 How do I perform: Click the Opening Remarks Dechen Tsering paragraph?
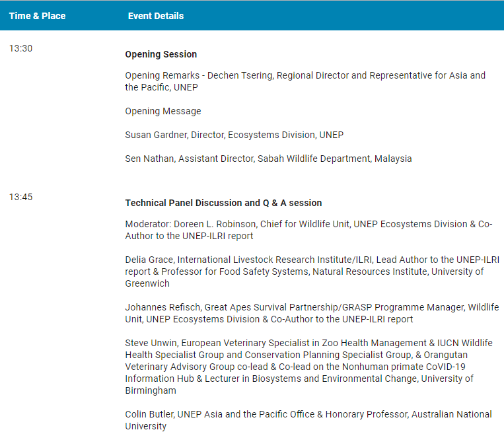(305, 81)
